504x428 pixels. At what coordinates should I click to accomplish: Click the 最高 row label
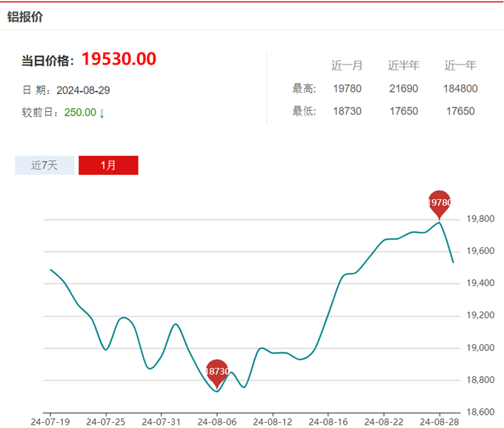[x=304, y=89]
